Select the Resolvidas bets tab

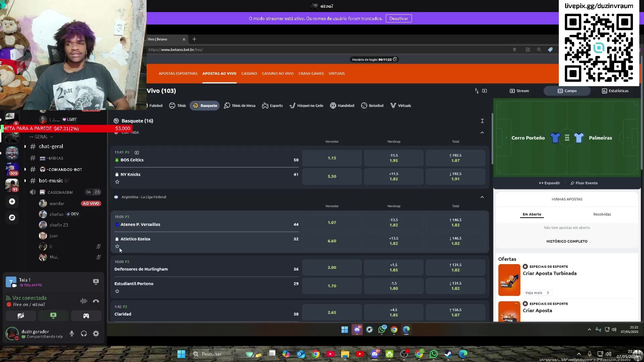pyautogui.click(x=602, y=215)
